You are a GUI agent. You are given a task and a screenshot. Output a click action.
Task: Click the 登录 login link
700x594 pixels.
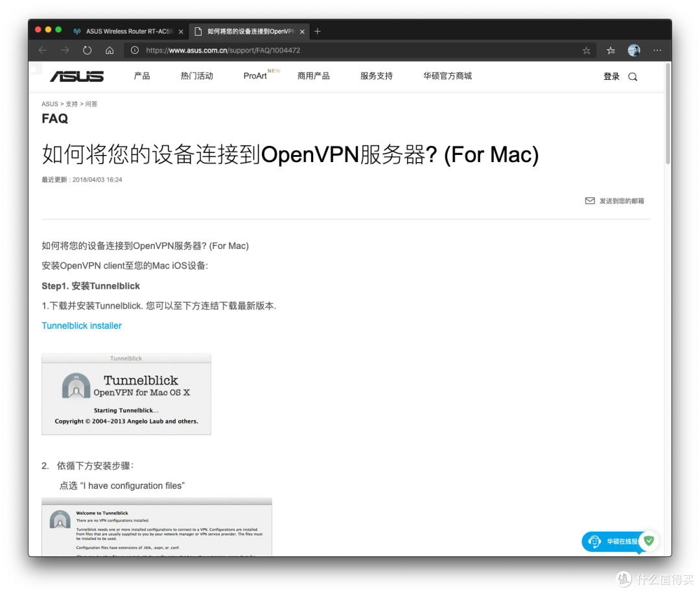(611, 77)
